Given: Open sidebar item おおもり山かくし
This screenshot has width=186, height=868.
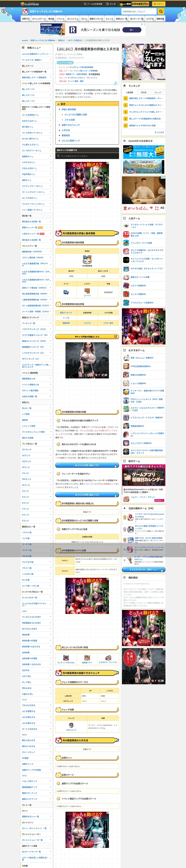Looking at the screenshot, I should click(37, 121).
